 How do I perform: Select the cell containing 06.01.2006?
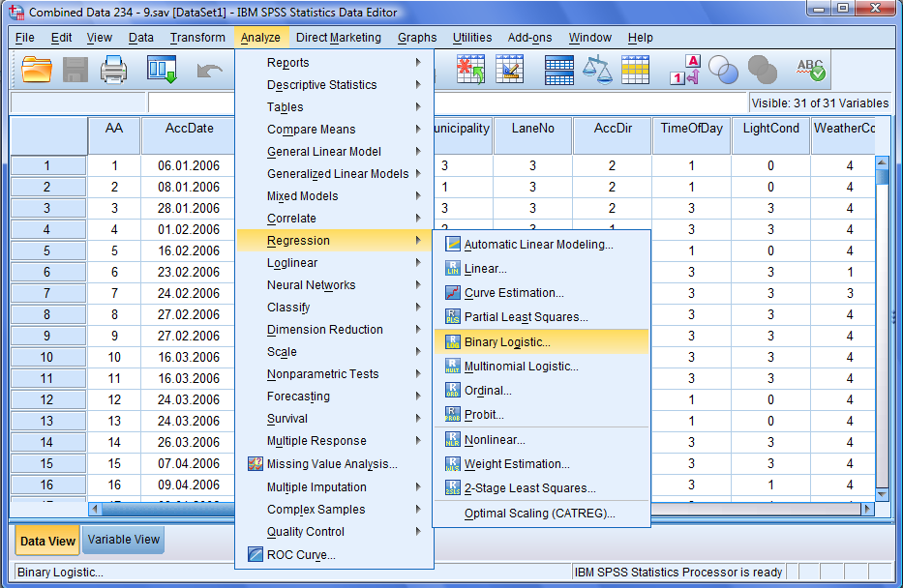(x=189, y=165)
